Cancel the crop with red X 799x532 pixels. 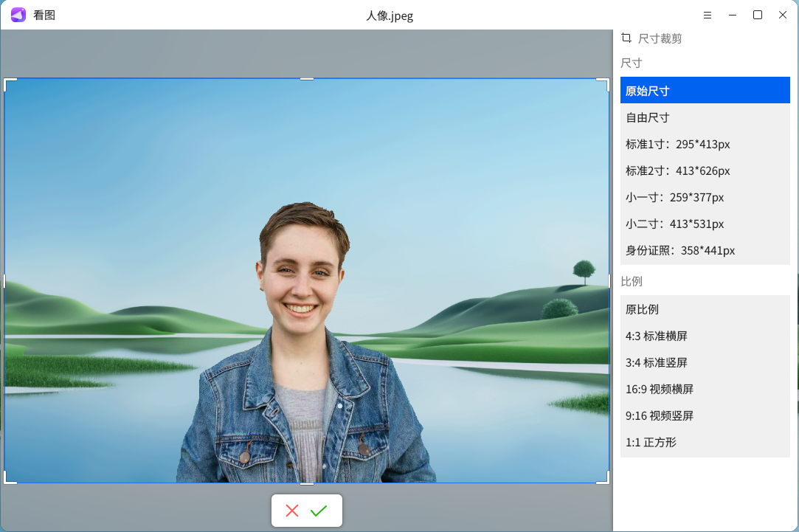point(292,511)
